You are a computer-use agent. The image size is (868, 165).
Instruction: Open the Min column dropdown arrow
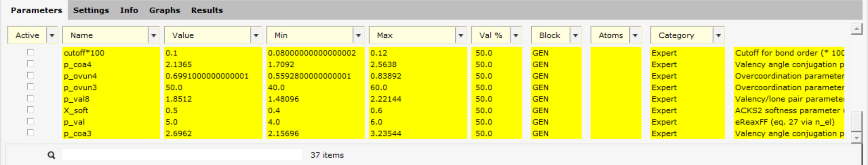tap(359, 35)
